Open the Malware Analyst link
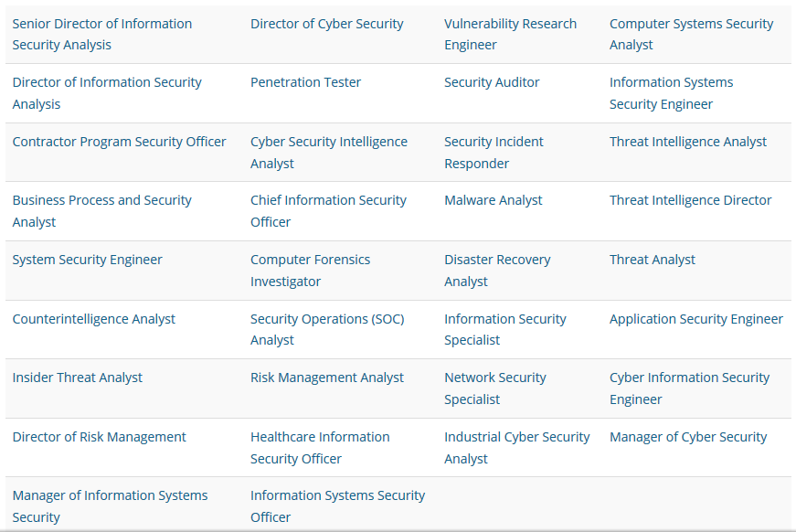 493,200
